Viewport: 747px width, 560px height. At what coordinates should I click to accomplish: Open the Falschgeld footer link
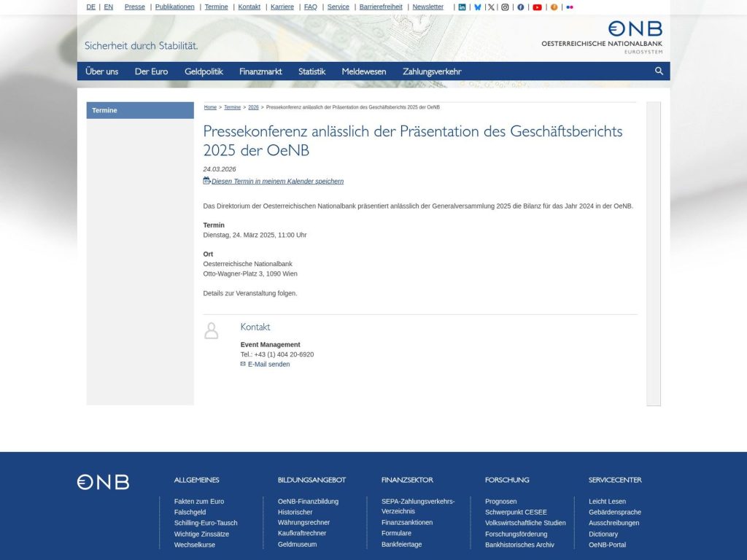coord(190,512)
